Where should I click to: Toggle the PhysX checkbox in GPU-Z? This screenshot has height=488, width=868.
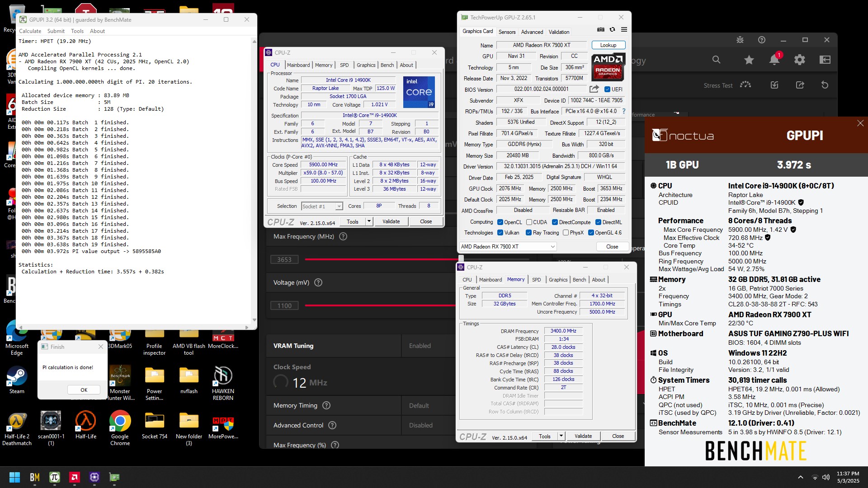(566, 233)
